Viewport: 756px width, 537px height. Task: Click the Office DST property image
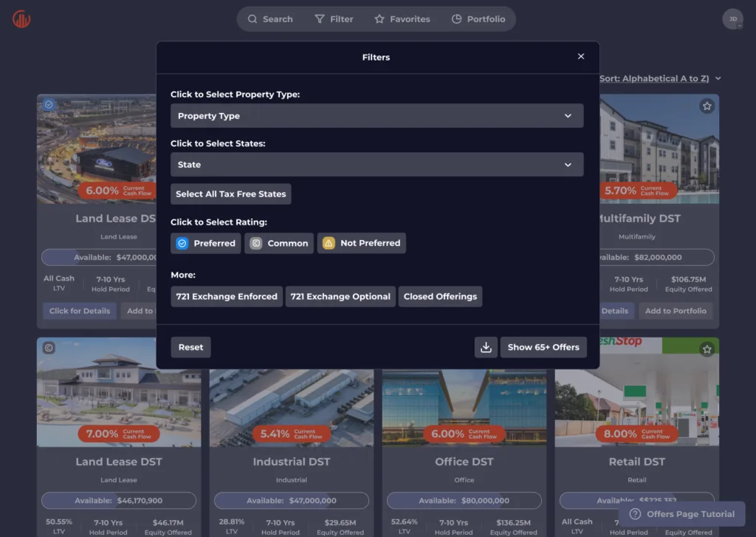pos(464,408)
